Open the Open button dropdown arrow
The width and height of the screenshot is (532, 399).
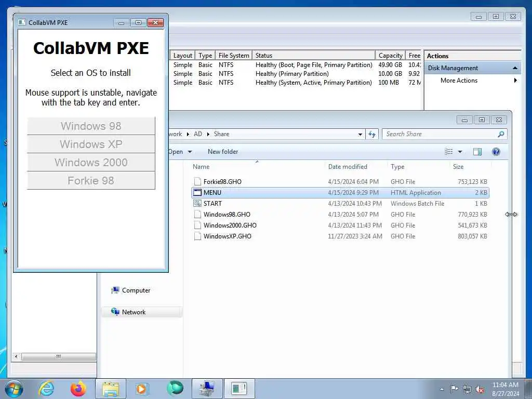190,152
